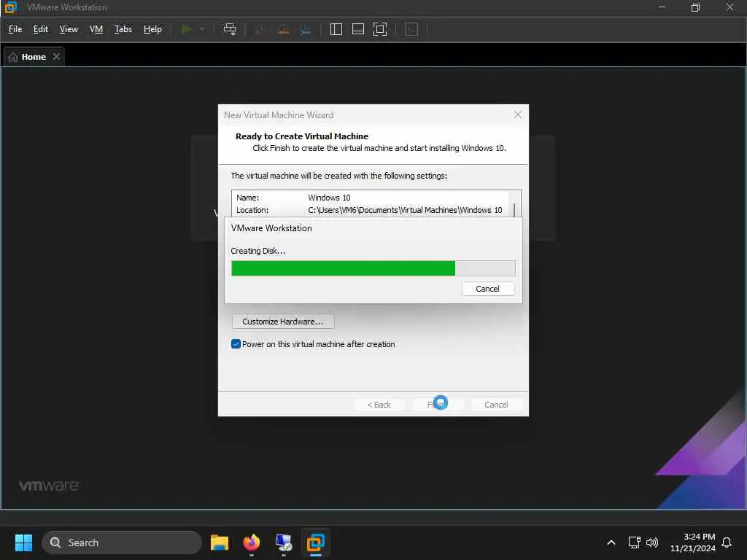Click the Enter Full Screen toolbar icon
The image size is (747, 560).
click(380, 29)
